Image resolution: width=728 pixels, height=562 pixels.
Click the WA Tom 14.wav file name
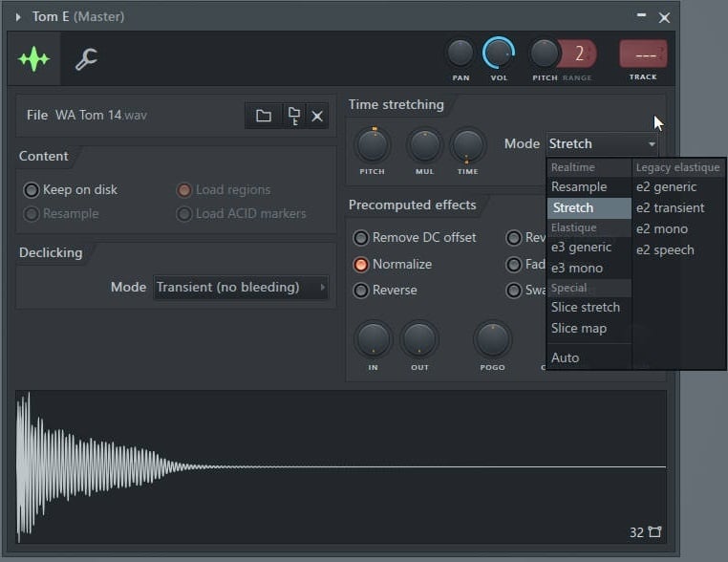(x=101, y=116)
